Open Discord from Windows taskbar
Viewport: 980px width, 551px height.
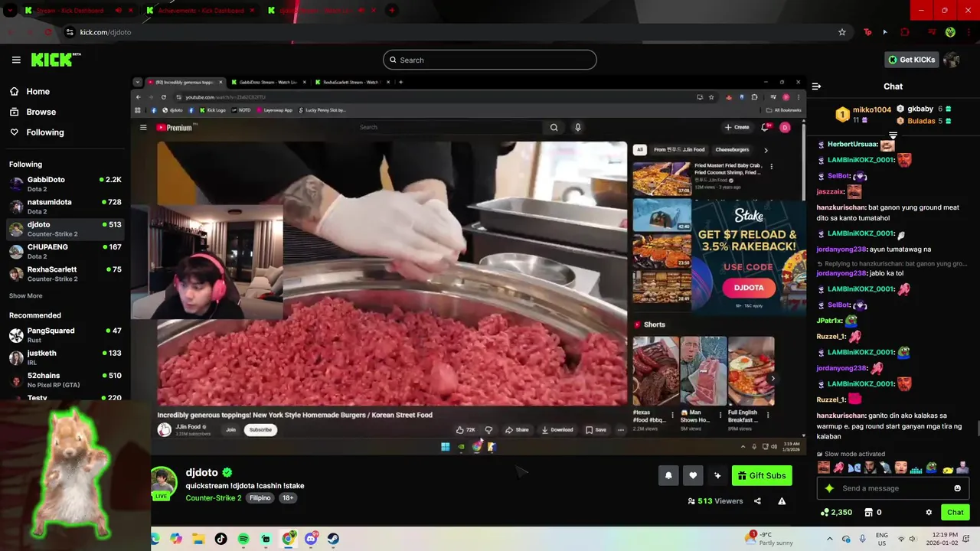[311, 539]
